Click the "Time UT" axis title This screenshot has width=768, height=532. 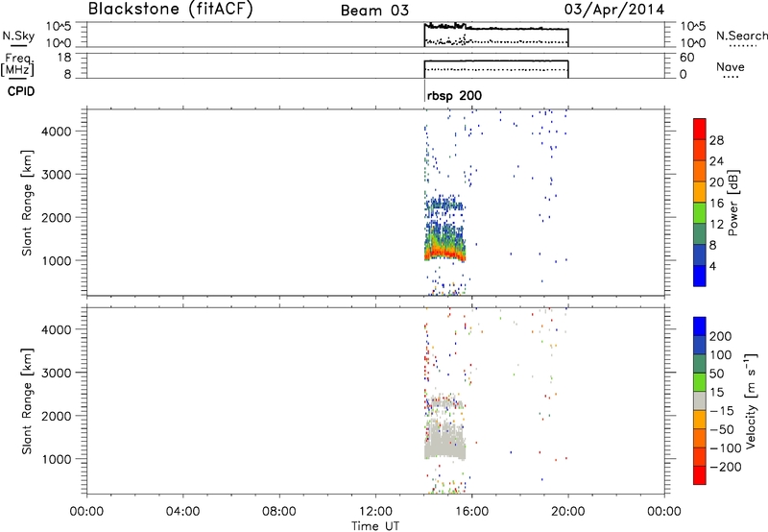[x=375, y=526]
